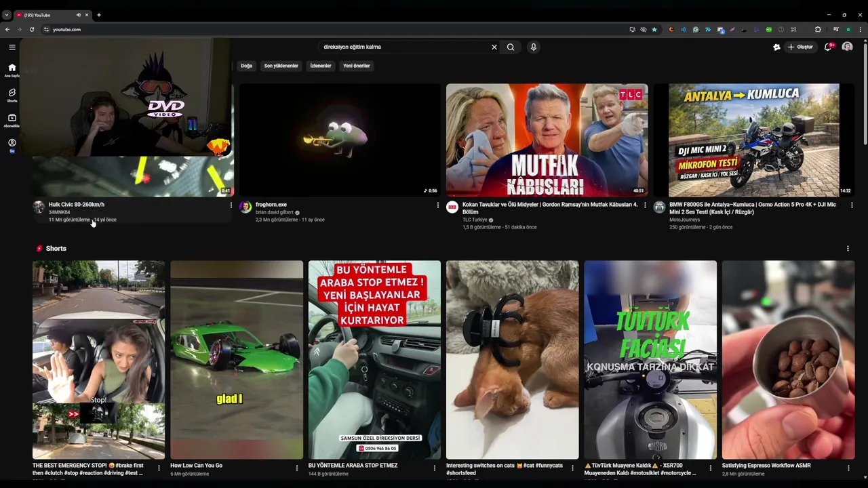Open options for Kokan Tavuklar Gordon Ramsay video
Viewport: 868px width, 488px height.
click(645, 205)
